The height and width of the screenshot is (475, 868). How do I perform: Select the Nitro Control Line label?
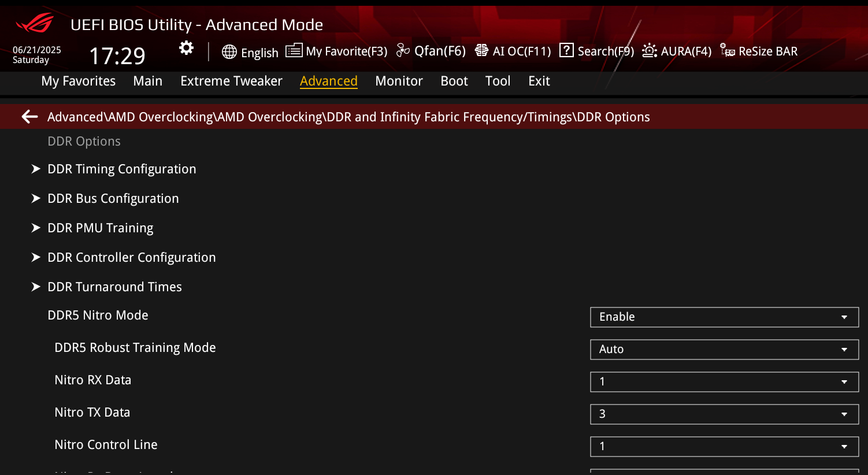click(x=106, y=444)
